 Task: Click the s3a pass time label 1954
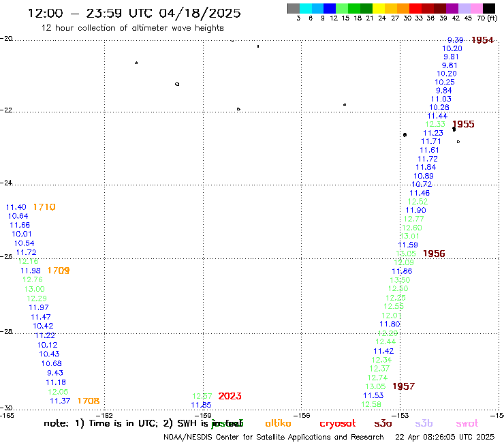tap(482, 40)
